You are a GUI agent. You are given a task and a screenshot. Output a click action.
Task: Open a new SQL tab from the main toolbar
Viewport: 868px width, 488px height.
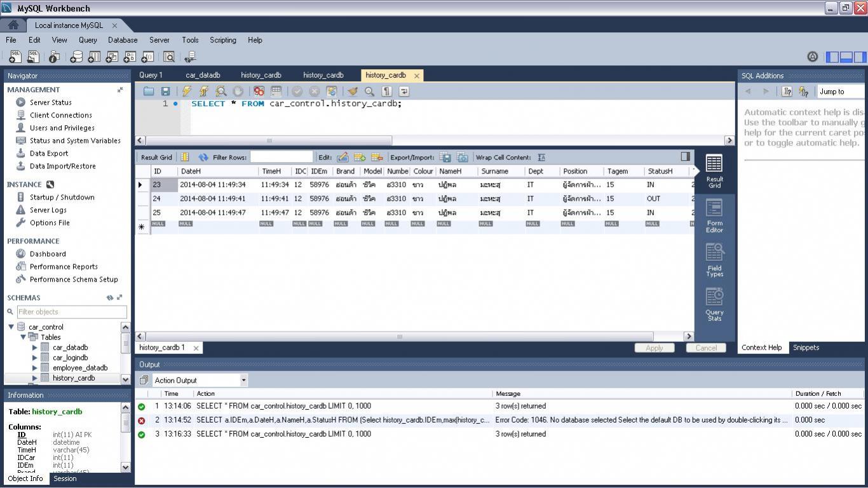coord(15,57)
